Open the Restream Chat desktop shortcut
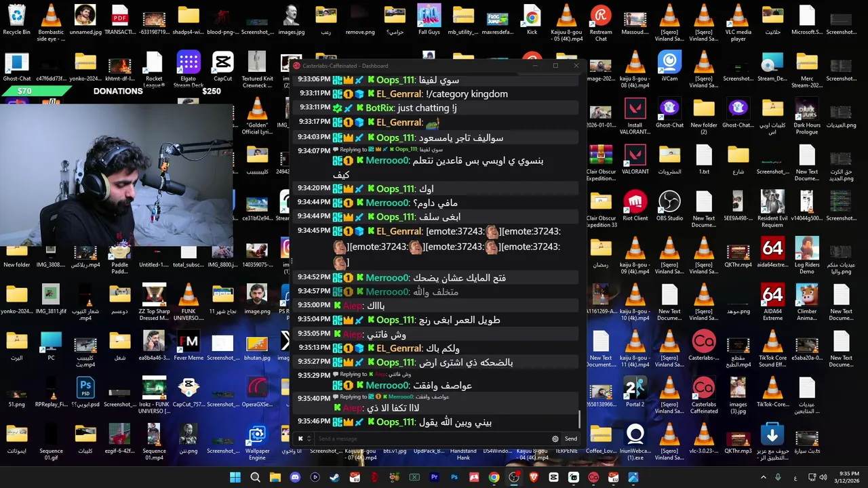 pyautogui.click(x=601, y=23)
